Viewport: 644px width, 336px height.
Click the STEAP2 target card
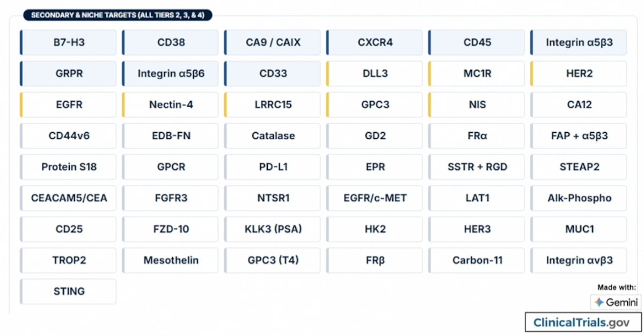coord(579,167)
